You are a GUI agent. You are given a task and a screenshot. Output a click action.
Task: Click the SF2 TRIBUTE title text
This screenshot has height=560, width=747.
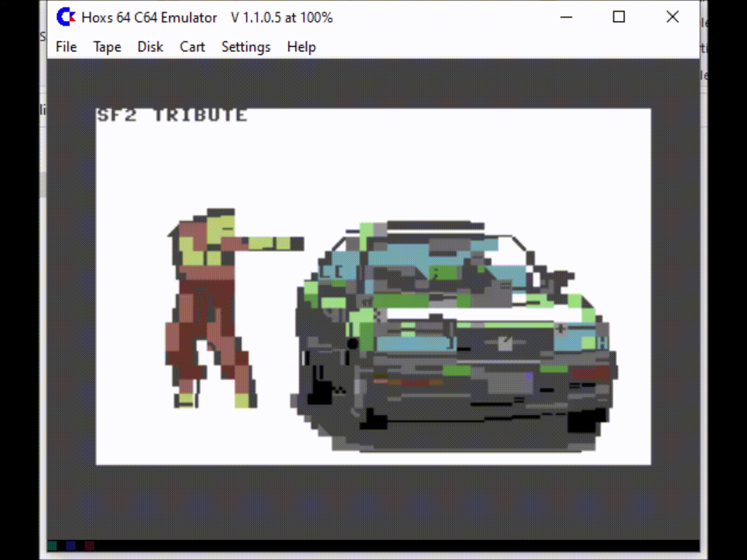(x=172, y=115)
